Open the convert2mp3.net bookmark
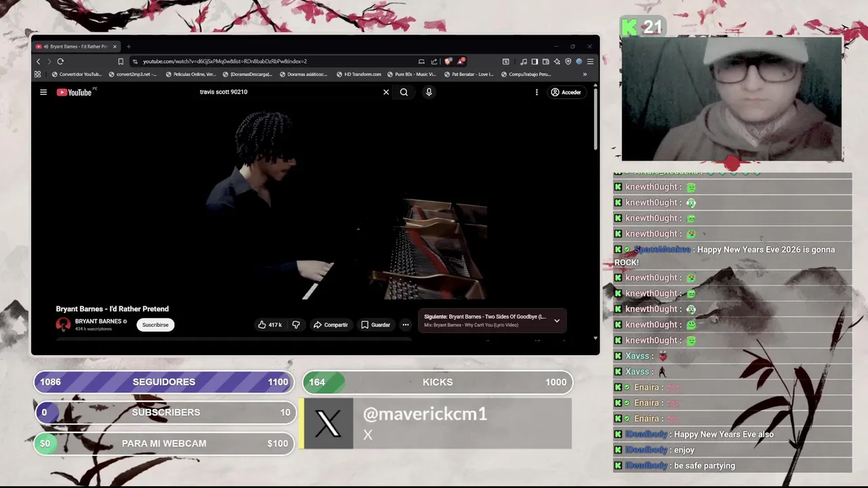The height and width of the screenshot is (488, 868). 133,75
